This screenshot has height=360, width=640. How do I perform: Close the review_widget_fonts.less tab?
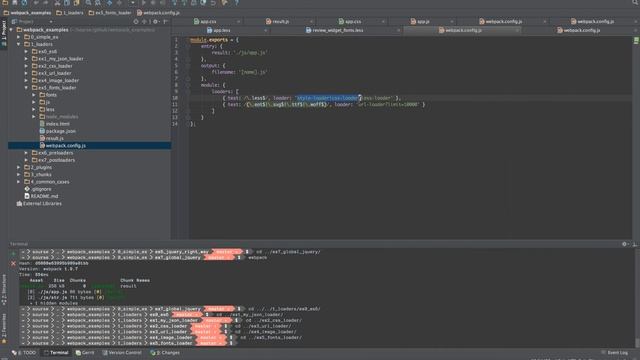coord(398,30)
